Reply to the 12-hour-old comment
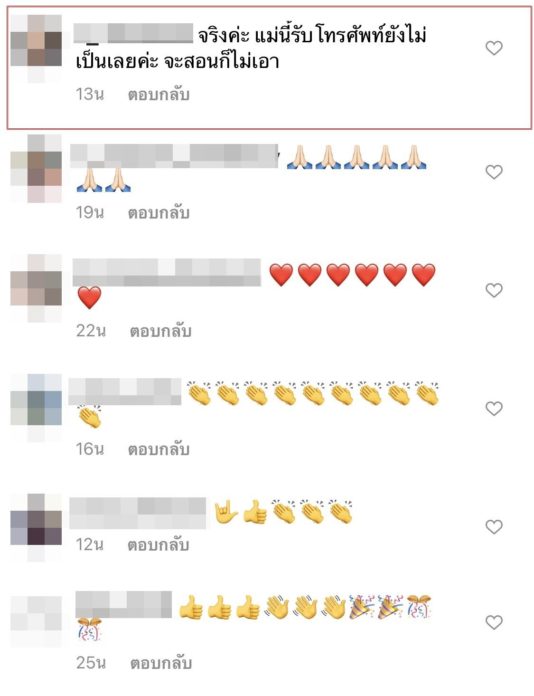Screen dimensions: 534x696 pyautogui.click(x=159, y=545)
